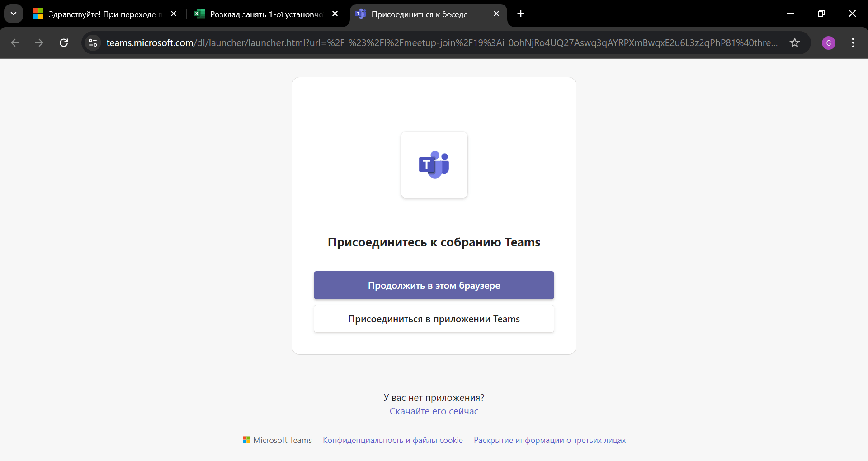This screenshot has width=868, height=461.
Task: Close the Здравствуйте! tab
Action: [x=174, y=14]
